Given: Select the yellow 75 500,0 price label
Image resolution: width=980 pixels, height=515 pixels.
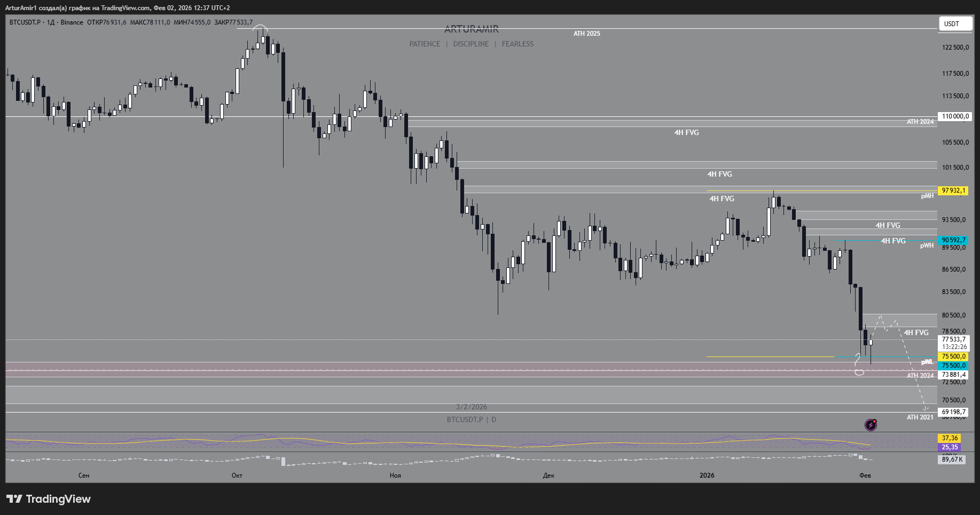Looking at the screenshot, I should click(x=953, y=356).
